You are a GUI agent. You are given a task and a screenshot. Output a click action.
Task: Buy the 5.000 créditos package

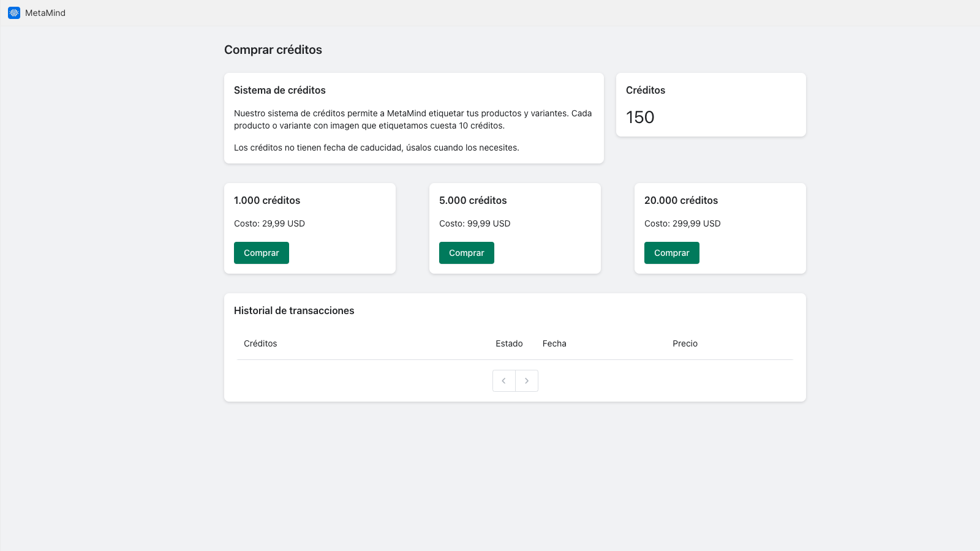pos(467,253)
